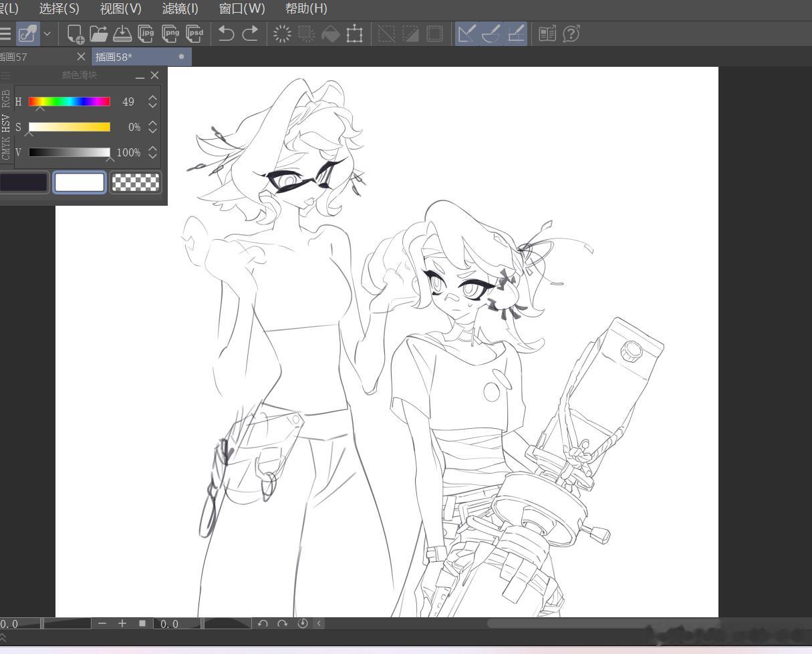Image resolution: width=812 pixels, height=654 pixels.
Task: Select the dark main color swatch
Action: click(24, 182)
